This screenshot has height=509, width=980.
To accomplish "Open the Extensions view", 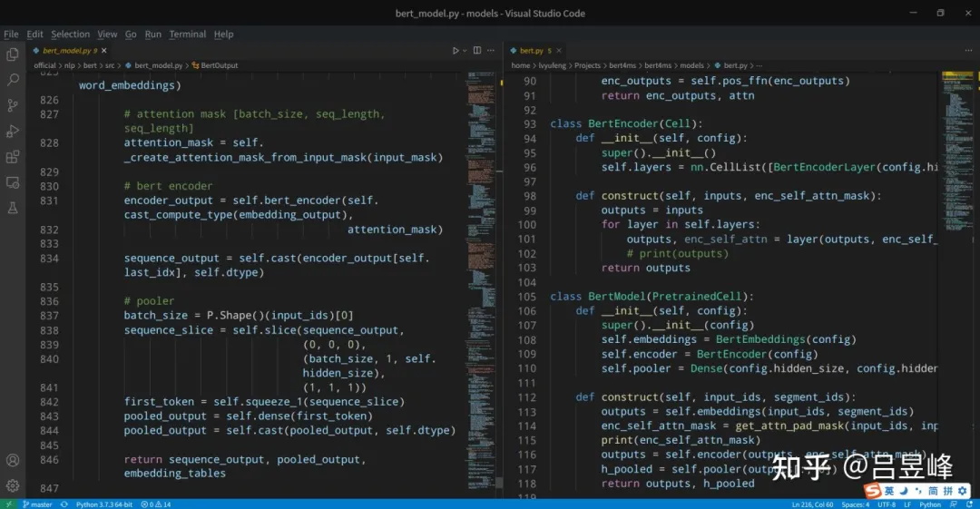I will pyautogui.click(x=13, y=157).
